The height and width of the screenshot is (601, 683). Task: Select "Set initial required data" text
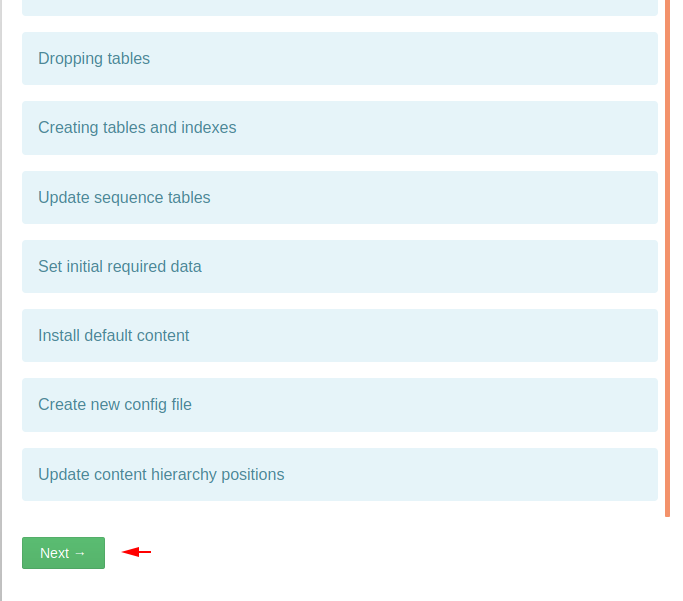click(120, 267)
